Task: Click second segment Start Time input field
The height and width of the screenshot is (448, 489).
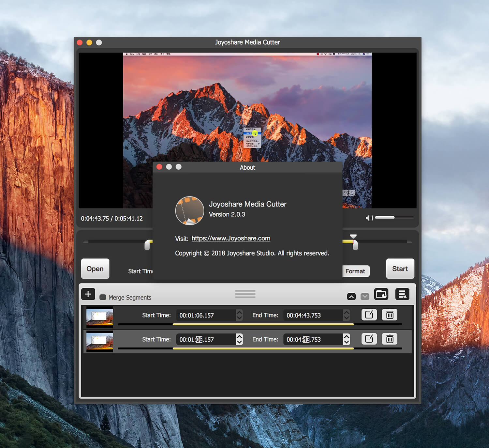Action: point(206,339)
